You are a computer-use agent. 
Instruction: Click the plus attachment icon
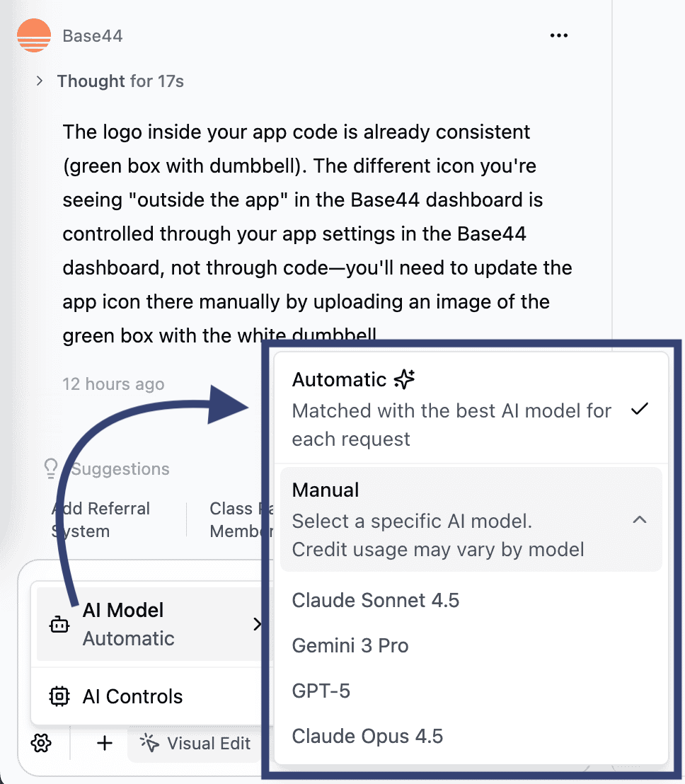(103, 744)
